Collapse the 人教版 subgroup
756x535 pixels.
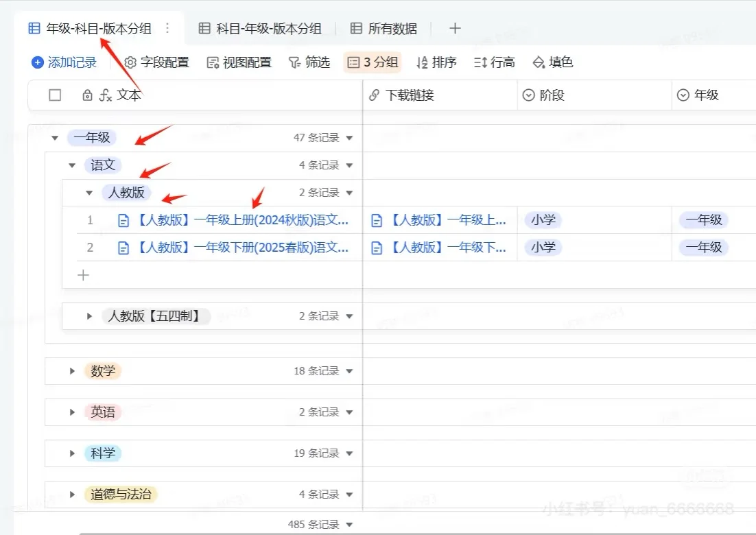click(x=89, y=193)
